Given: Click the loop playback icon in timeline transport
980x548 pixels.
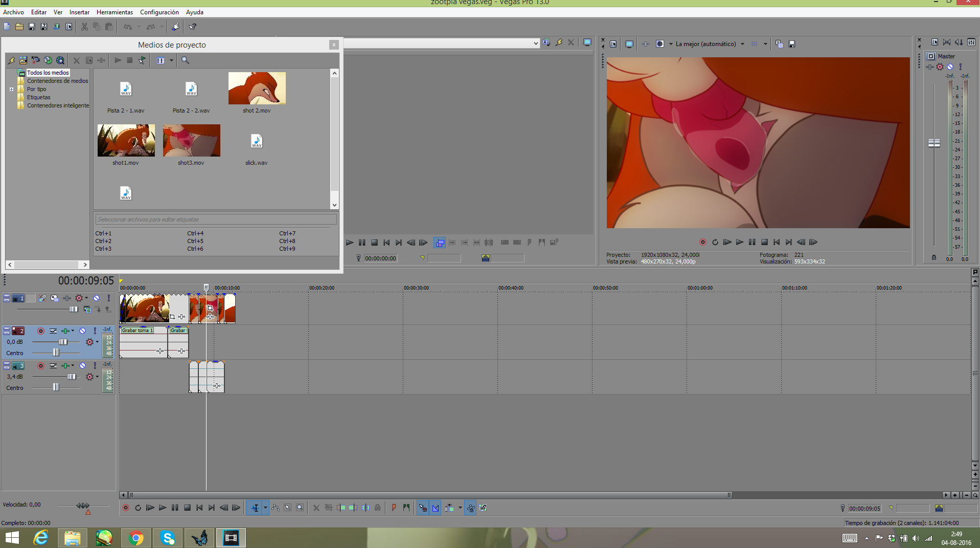Looking at the screenshot, I should coord(138,508).
